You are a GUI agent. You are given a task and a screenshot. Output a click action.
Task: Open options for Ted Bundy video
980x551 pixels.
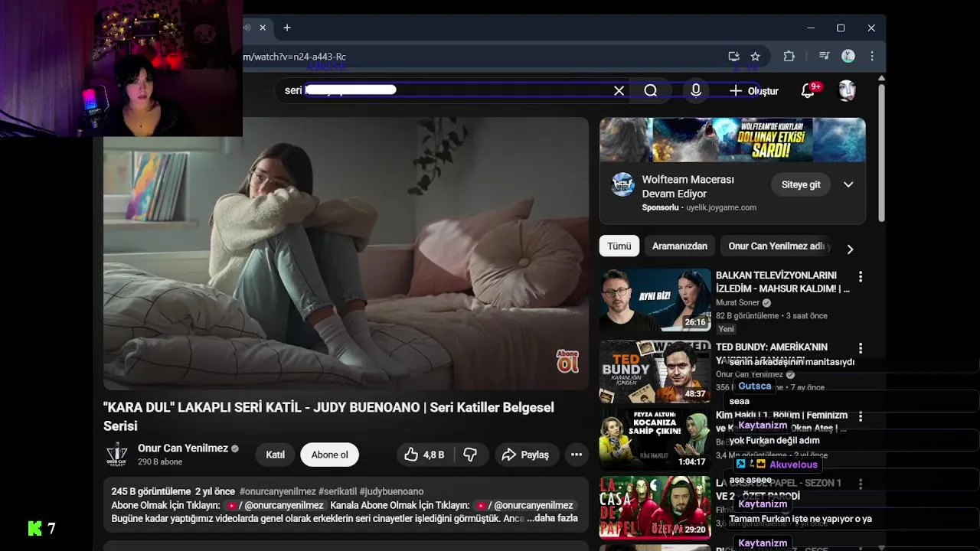click(x=861, y=348)
